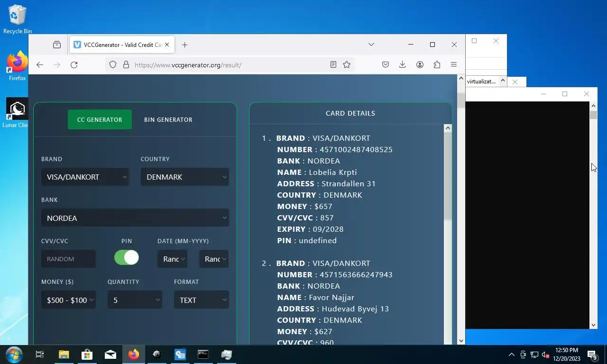Switch to the CC GENERATOR tab
The width and height of the screenshot is (607, 364).
tap(100, 119)
